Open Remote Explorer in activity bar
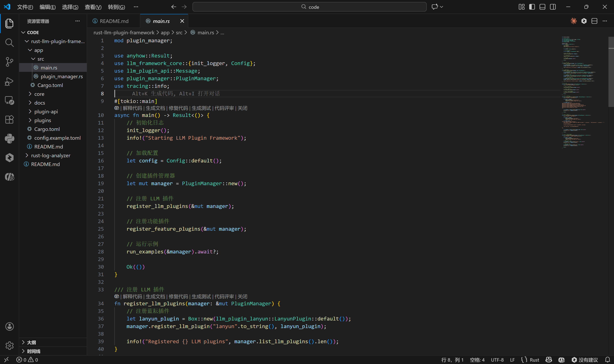The image size is (614, 364). coord(9,100)
